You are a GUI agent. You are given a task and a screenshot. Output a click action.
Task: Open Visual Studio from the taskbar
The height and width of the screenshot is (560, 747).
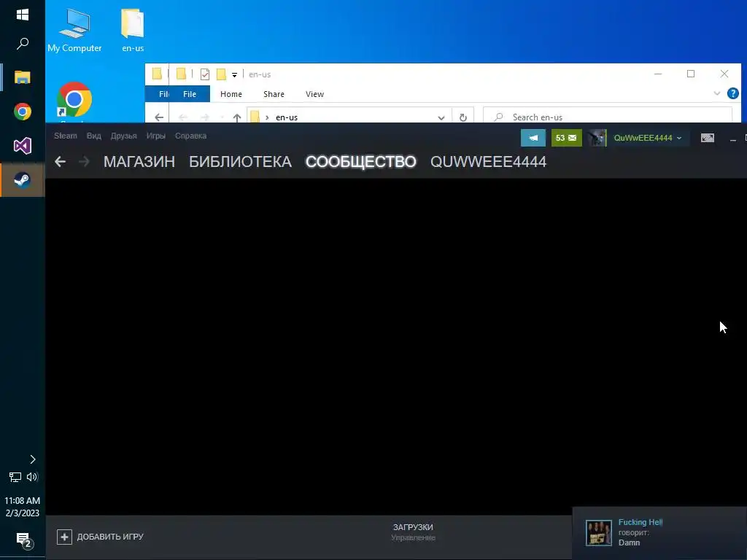pyautogui.click(x=23, y=146)
